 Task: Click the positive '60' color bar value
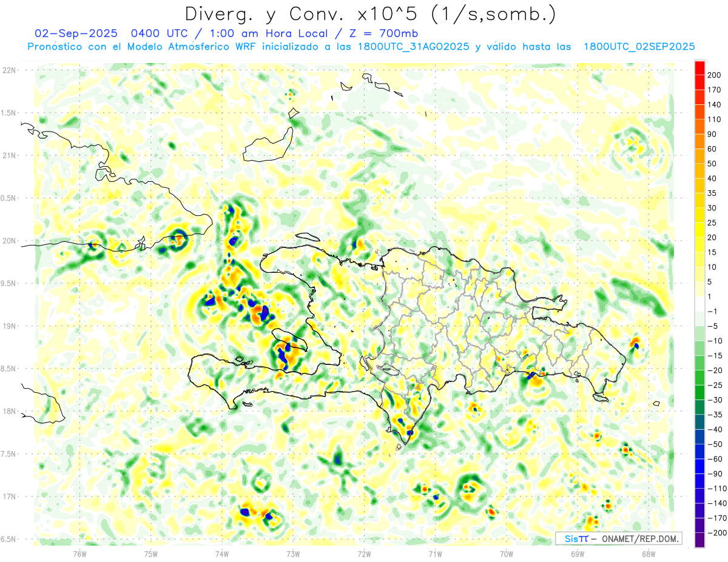coord(713,149)
